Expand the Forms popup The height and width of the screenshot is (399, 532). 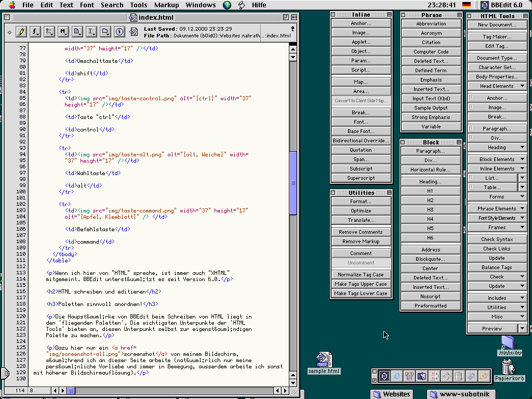497,197
